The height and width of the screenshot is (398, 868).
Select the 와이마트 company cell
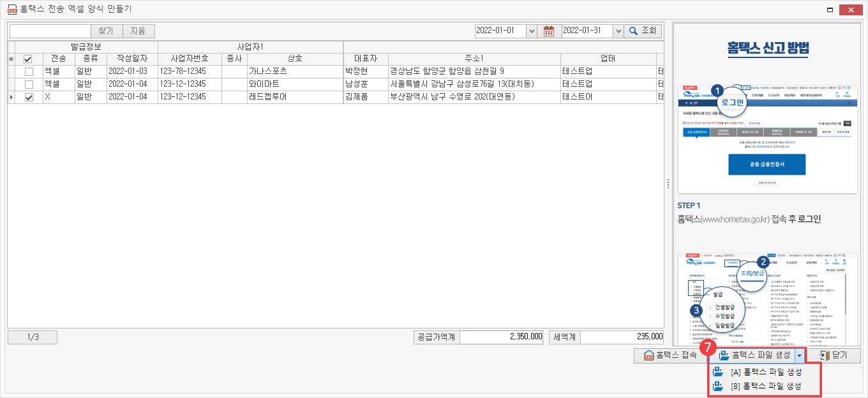(x=295, y=84)
